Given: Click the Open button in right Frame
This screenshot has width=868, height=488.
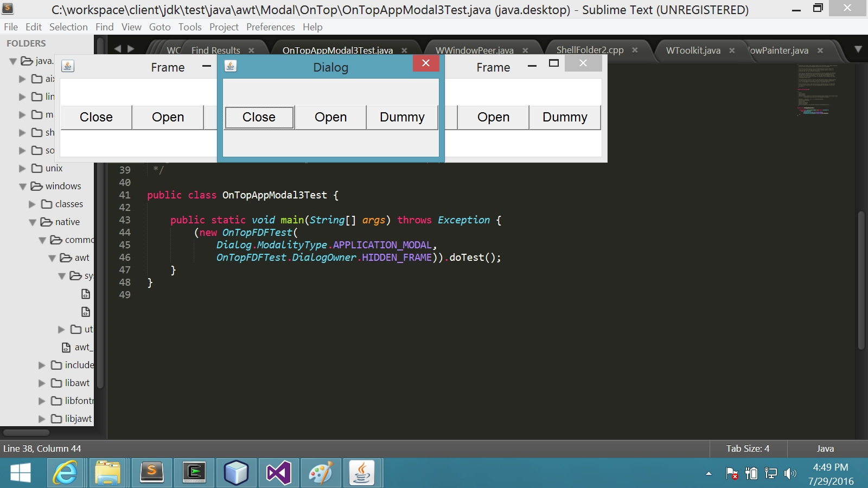Looking at the screenshot, I should 493,117.
